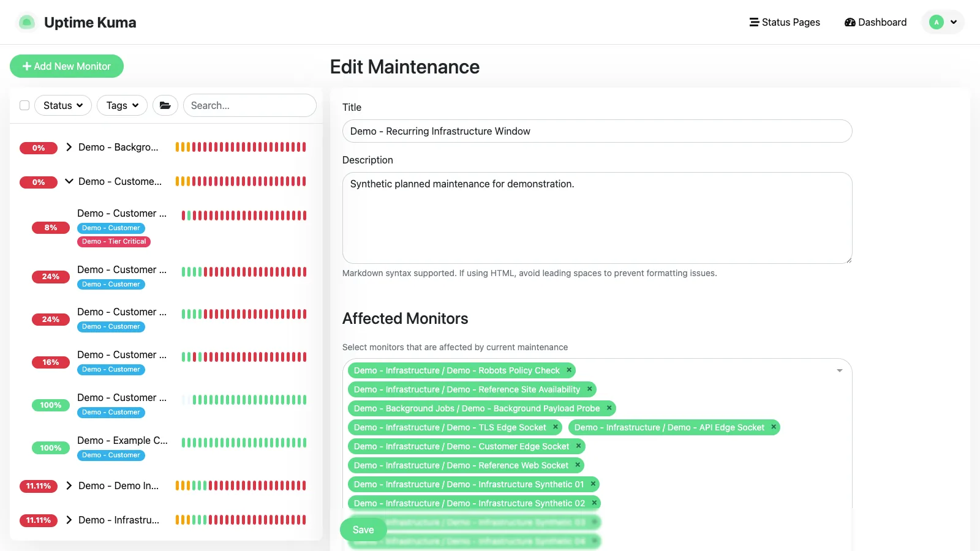980x551 pixels.
Task: Edit the maintenance Title field
Action: 597,131
